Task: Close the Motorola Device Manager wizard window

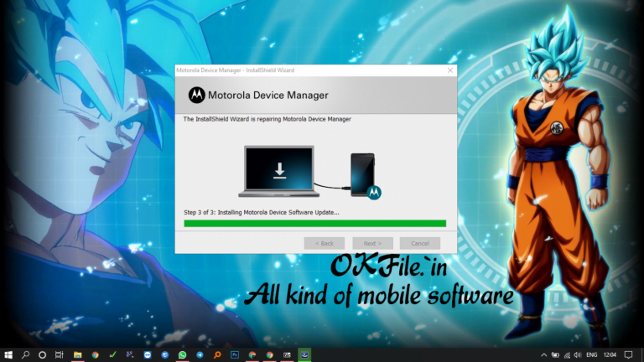Action: 450,70
